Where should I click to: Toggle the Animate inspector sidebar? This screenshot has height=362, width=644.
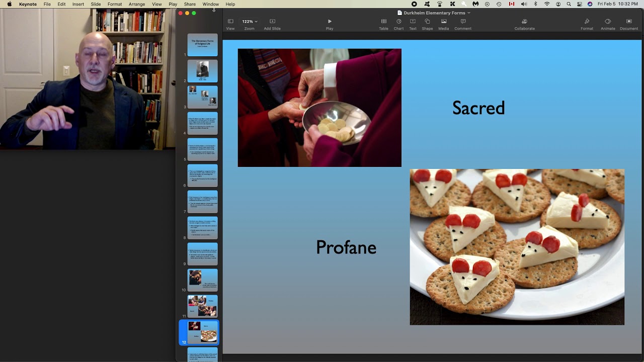608,24
